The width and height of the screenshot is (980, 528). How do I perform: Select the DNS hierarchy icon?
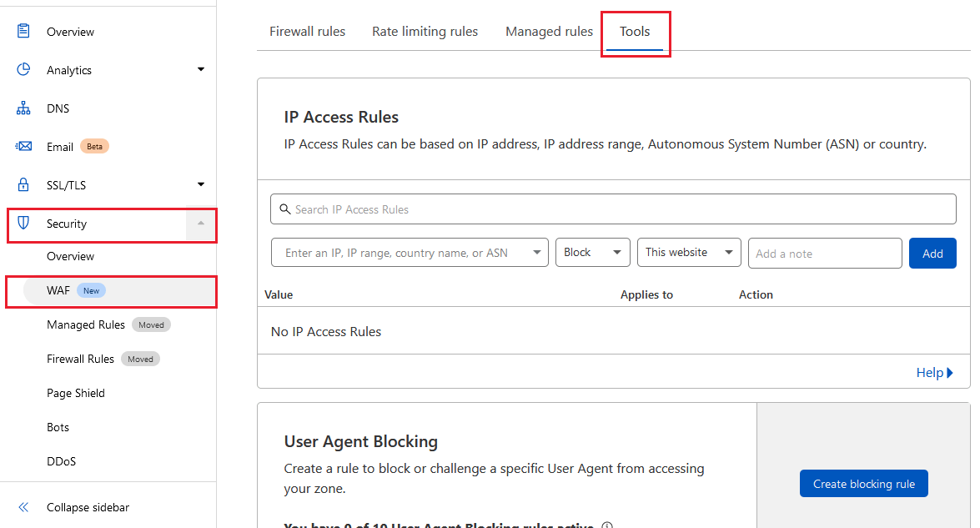pyautogui.click(x=23, y=108)
